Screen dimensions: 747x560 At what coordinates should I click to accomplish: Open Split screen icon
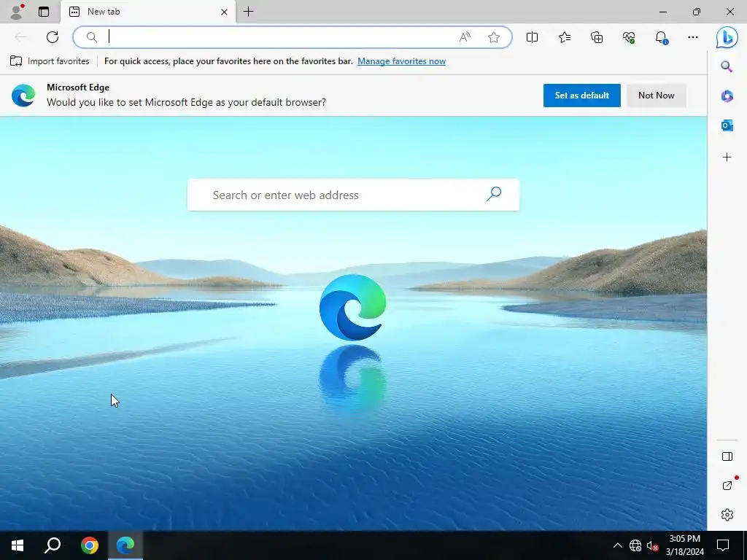pyautogui.click(x=532, y=37)
